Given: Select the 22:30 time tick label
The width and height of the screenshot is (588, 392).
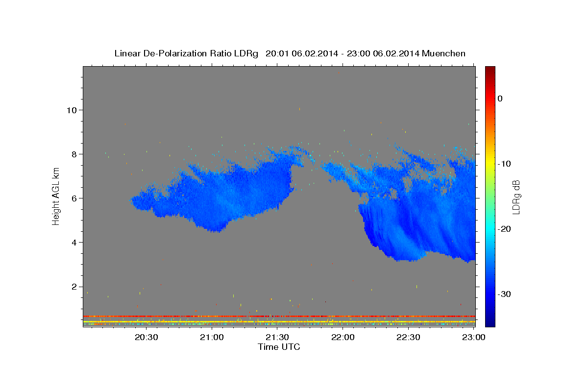Looking at the screenshot, I should [408, 337].
